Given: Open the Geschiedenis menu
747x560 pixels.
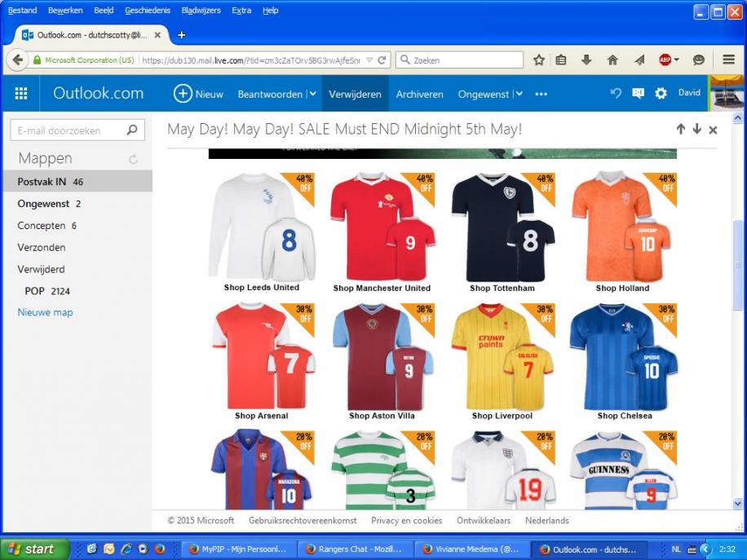Looking at the screenshot, I should point(148,11).
